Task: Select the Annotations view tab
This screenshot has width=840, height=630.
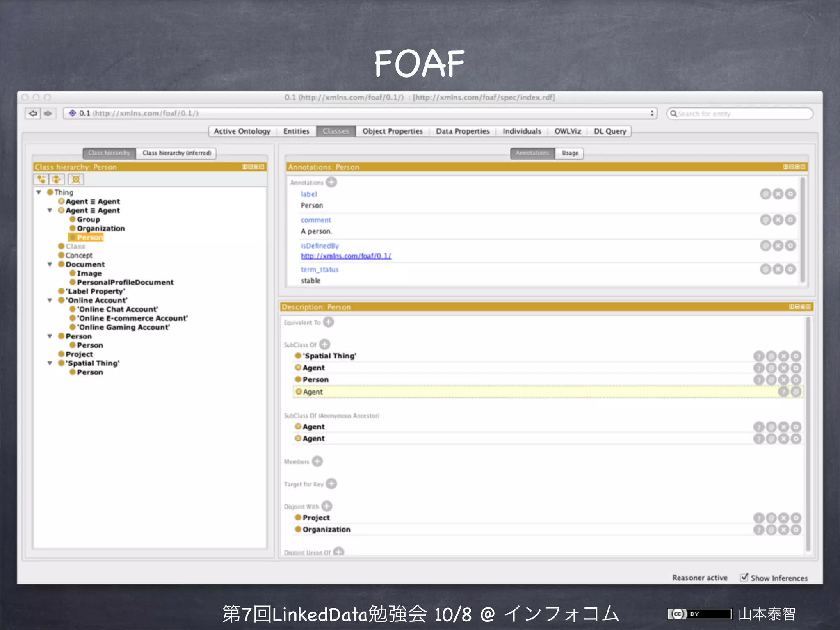Action: [x=532, y=153]
